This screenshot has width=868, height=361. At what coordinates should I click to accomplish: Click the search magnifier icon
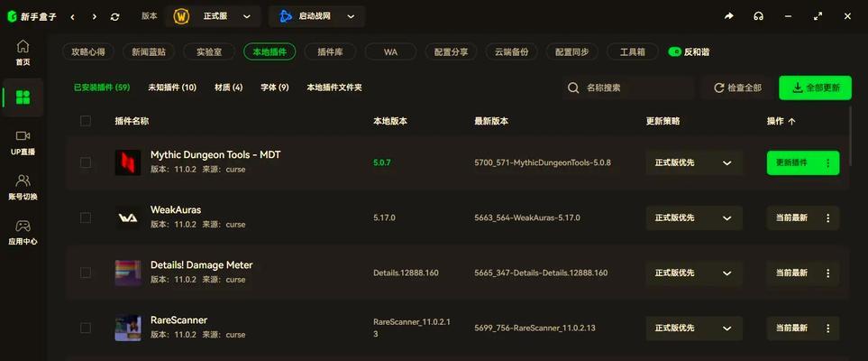[573, 88]
